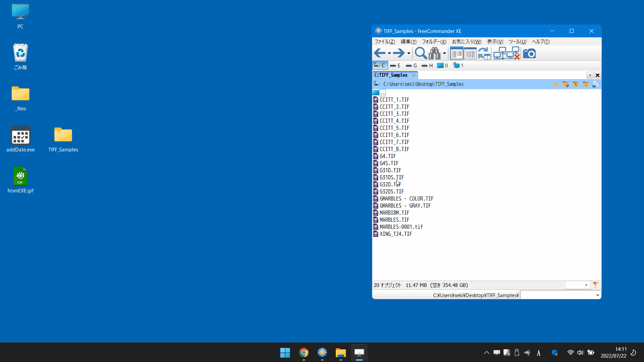Viewport: 644px width, 362px height.
Task: Click the disconnect network drive icon
Action: pos(513,53)
